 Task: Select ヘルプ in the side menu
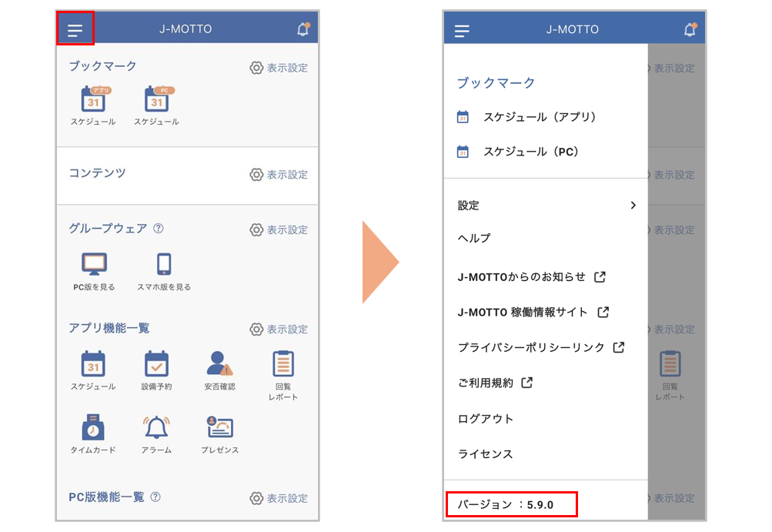pyautogui.click(x=474, y=239)
